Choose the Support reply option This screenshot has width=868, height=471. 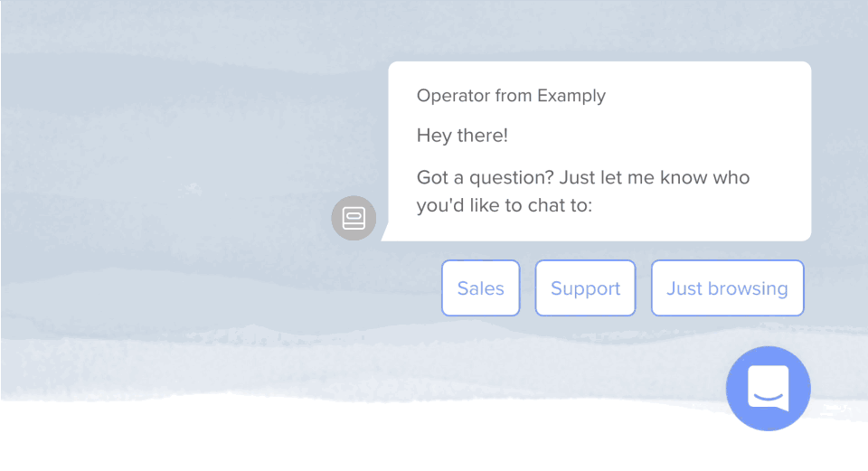pyautogui.click(x=585, y=287)
